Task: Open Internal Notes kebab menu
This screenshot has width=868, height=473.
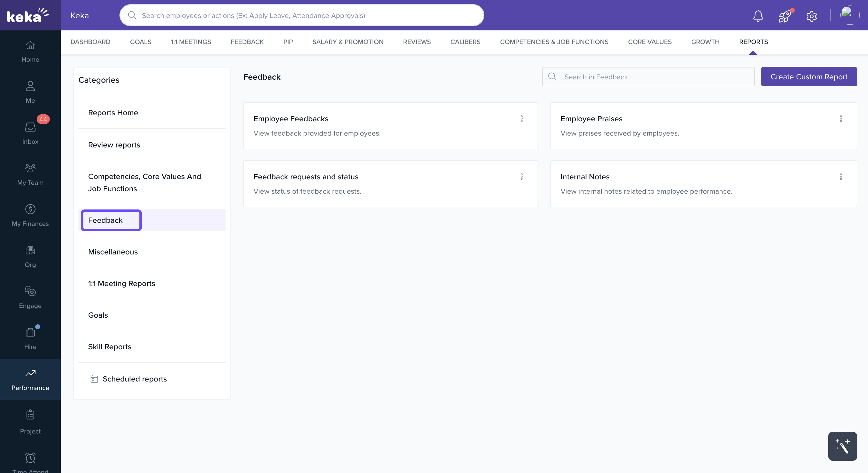Action: (840, 177)
